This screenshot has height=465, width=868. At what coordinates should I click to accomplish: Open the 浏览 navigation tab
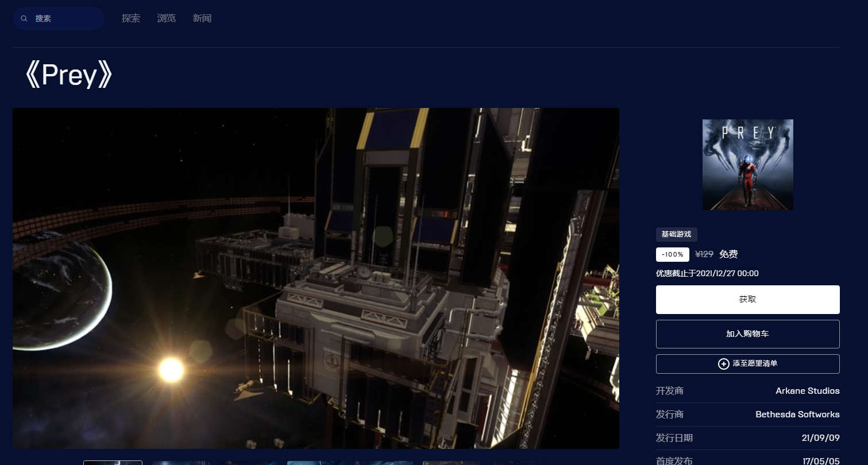pyautogui.click(x=167, y=18)
